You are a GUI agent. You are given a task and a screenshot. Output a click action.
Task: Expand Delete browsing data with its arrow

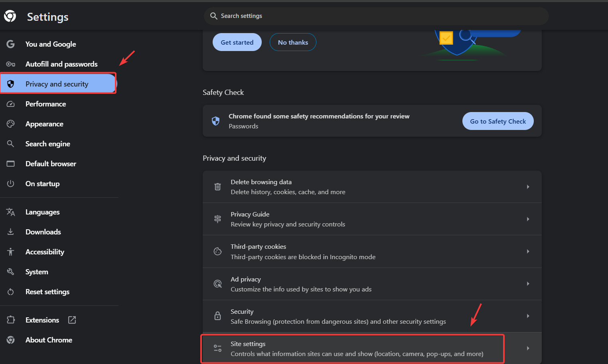528,187
